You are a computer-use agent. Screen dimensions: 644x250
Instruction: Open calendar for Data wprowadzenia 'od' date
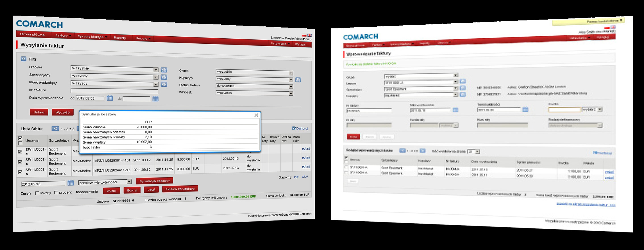110,98
